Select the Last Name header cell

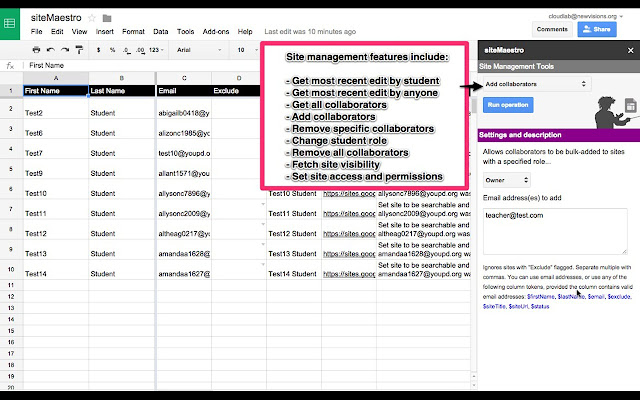[122, 91]
